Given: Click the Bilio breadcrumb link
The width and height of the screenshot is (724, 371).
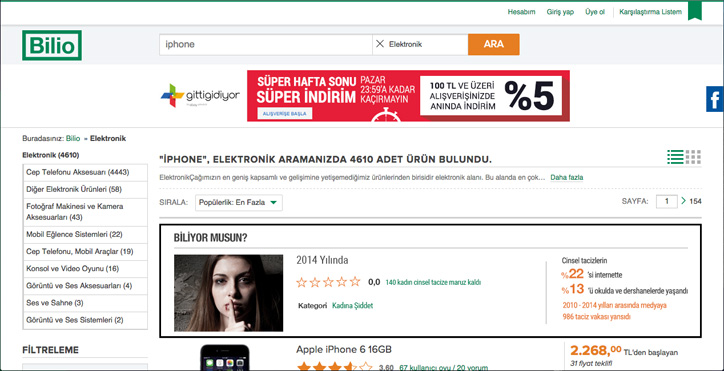Looking at the screenshot, I should (73, 138).
